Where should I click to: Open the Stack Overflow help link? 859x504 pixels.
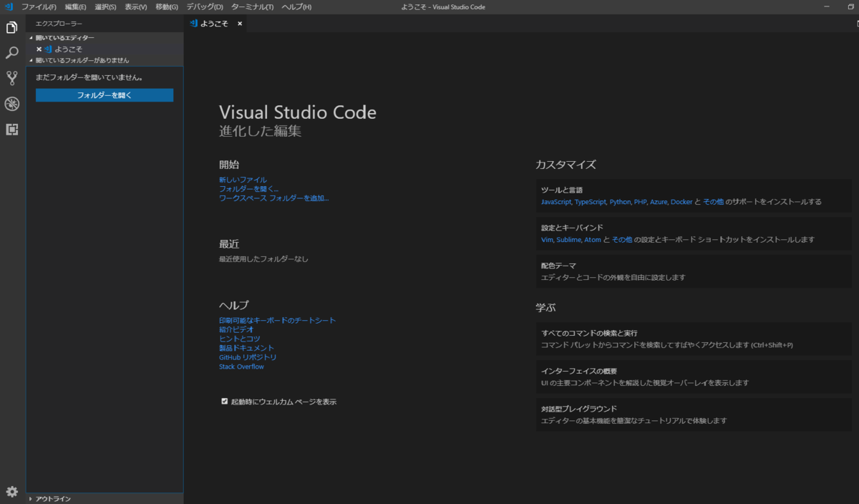coord(241,366)
